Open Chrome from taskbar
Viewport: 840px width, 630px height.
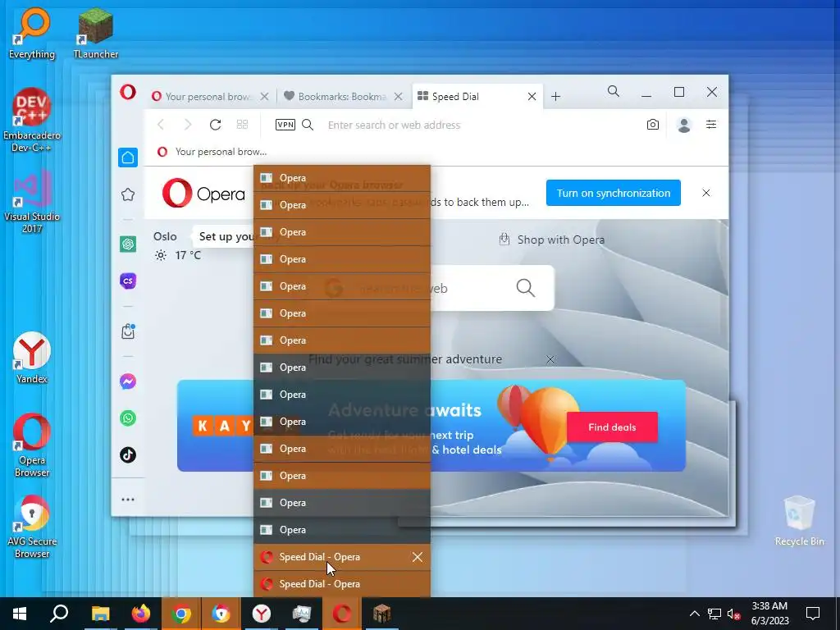coord(181,614)
